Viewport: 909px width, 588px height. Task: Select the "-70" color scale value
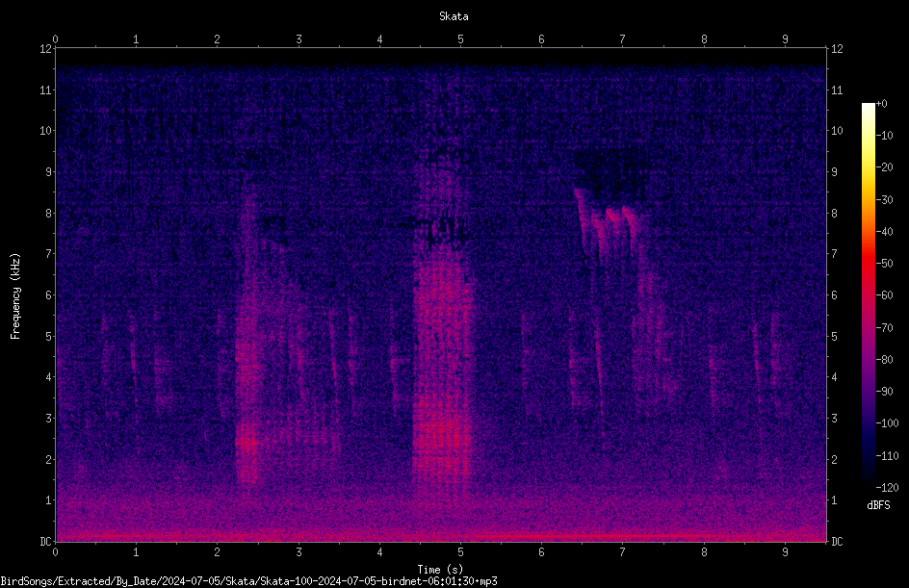pyautogui.click(x=885, y=328)
